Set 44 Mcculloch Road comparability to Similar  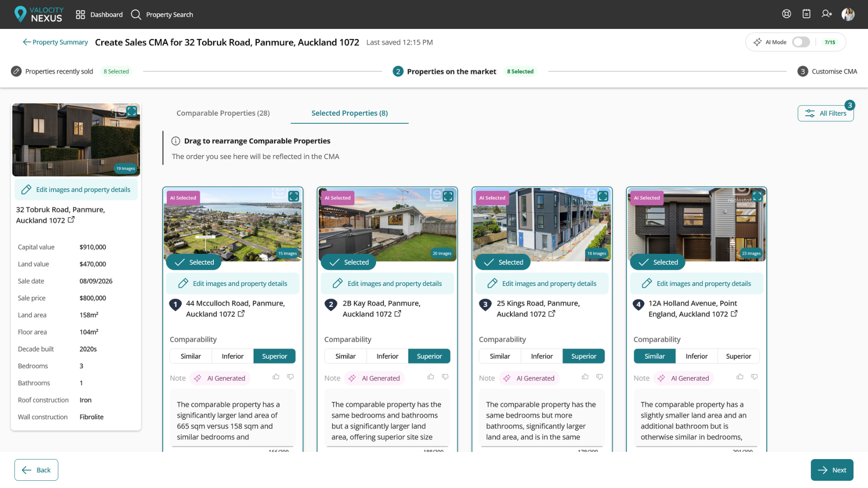click(191, 356)
